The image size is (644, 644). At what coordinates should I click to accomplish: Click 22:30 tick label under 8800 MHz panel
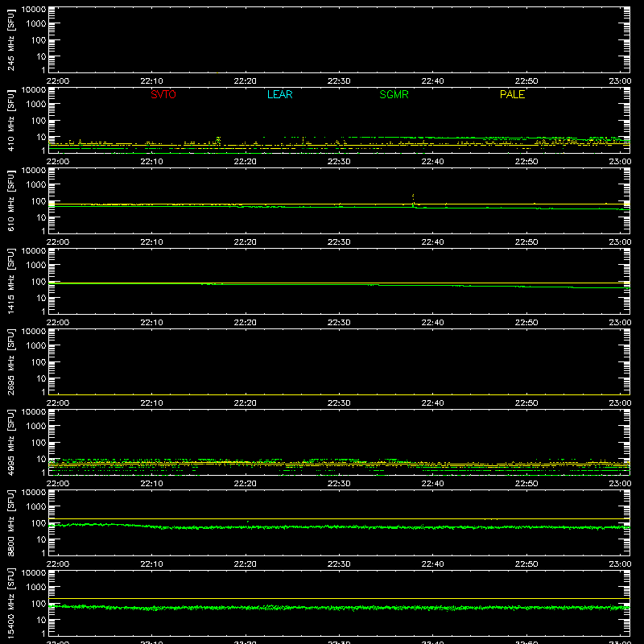tap(339, 564)
